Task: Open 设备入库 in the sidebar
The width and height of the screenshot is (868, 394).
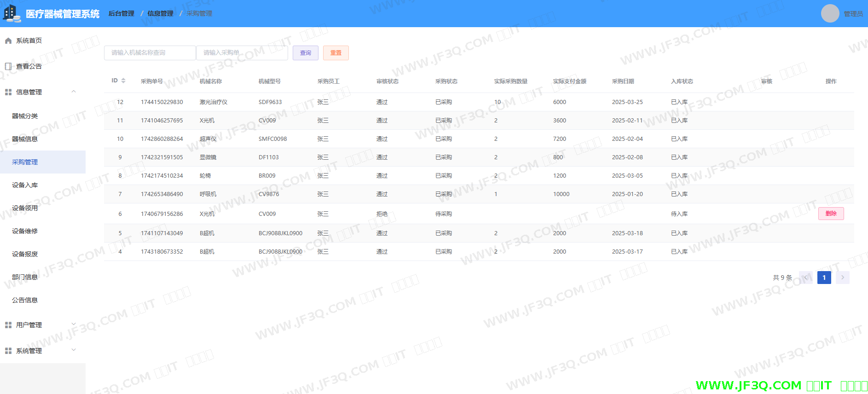Action: click(25, 185)
